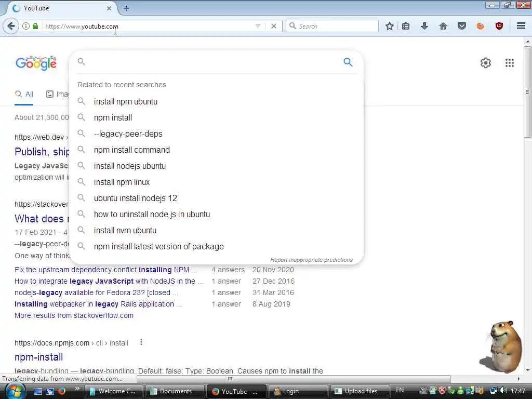Click the horizontal scrollbar at page bottom
532x399 pixels.
tap(294, 379)
